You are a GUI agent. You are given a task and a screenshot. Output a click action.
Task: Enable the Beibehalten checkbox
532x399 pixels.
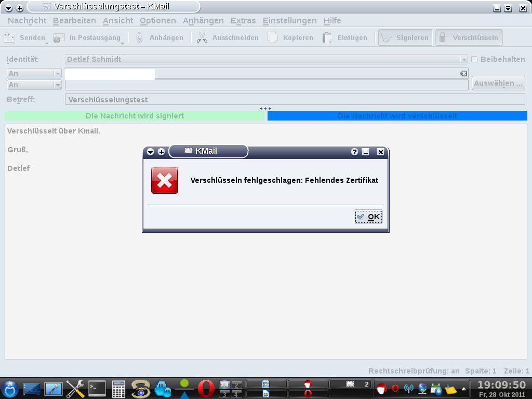coord(474,59)
